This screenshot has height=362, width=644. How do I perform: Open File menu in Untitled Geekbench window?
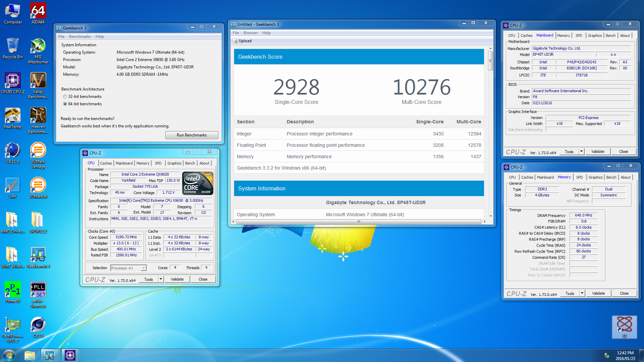(x=236, y=33)
